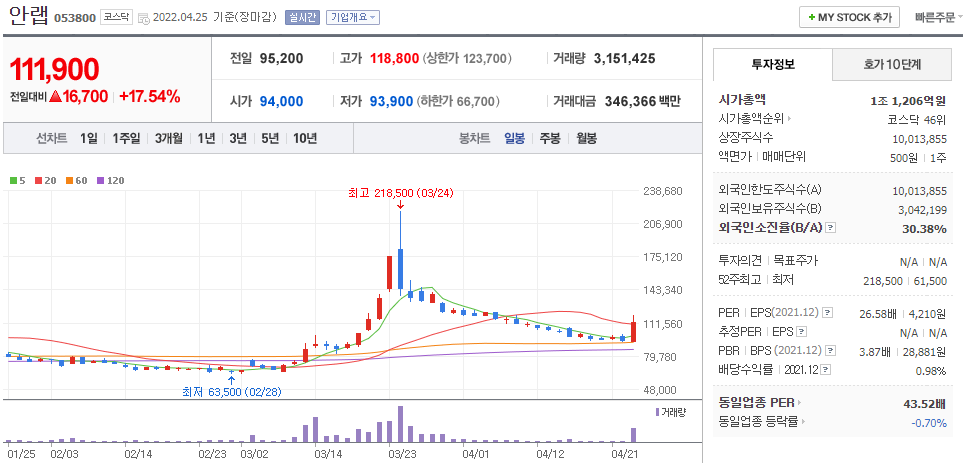The width and height of the screenshot is (969, 463).
Task: Click the 시가 value 94,000
Action: tap(281, 101)
